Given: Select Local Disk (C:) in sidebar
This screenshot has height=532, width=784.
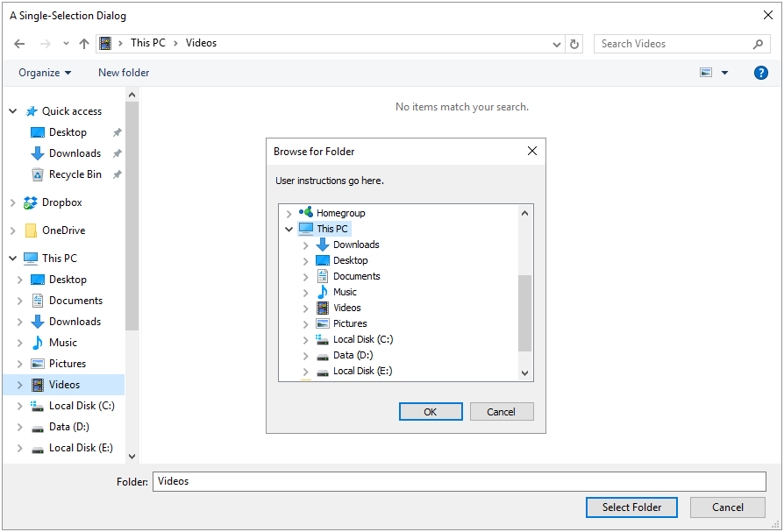Looking at the screenshot, I should (82, 406).
